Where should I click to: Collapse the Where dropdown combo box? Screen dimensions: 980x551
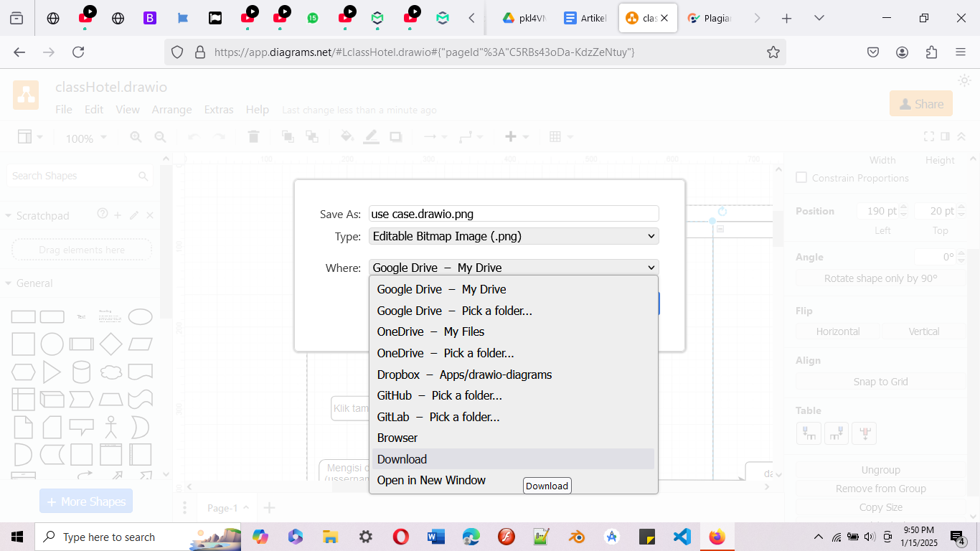[x=514, y=268]
